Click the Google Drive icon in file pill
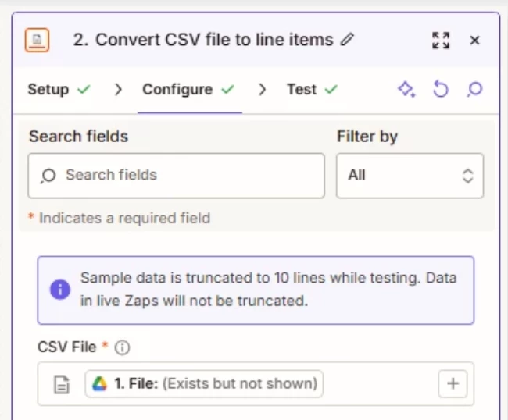Screen dimensions: 508x420 99,384
